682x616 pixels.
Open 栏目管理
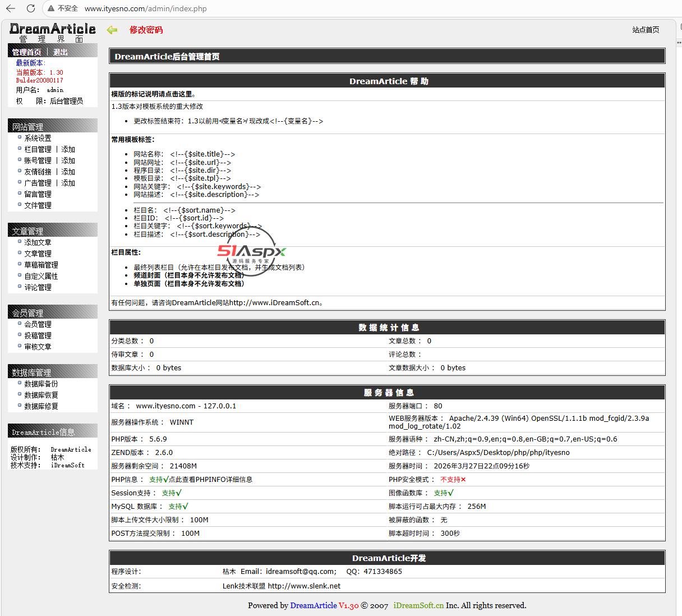pyautogui.click(x=38, y=149)
